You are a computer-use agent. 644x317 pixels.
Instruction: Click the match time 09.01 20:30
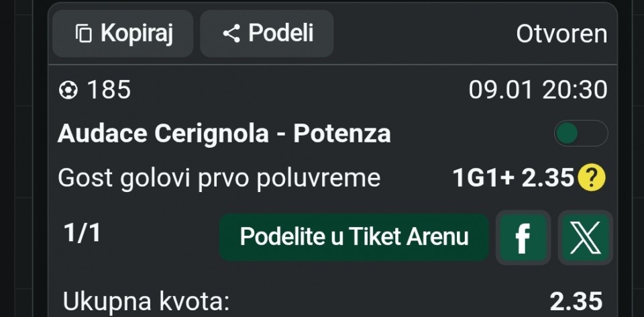(x=538, y=90)
